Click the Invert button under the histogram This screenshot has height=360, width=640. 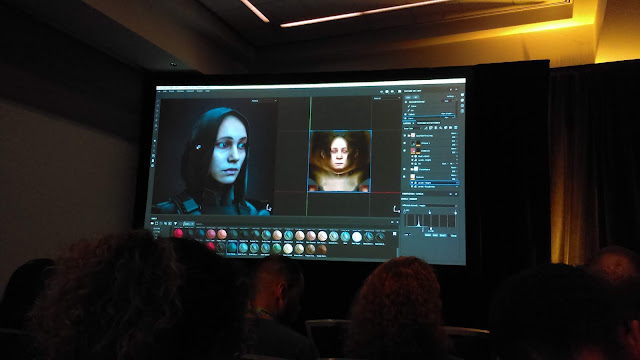pyautogui.click(x=443, y=236)
